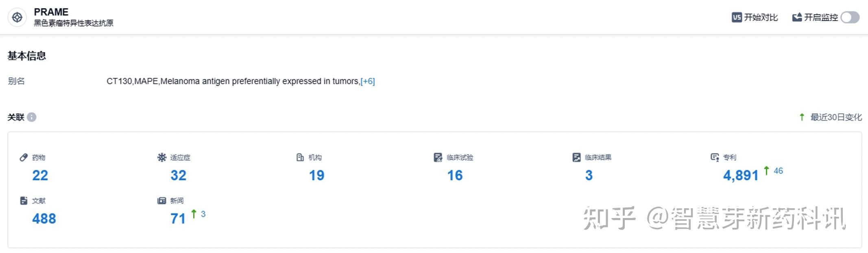Click the 专利 patent icon
The height and width of the screenshot is (253, 868).
tap(715, 157)
